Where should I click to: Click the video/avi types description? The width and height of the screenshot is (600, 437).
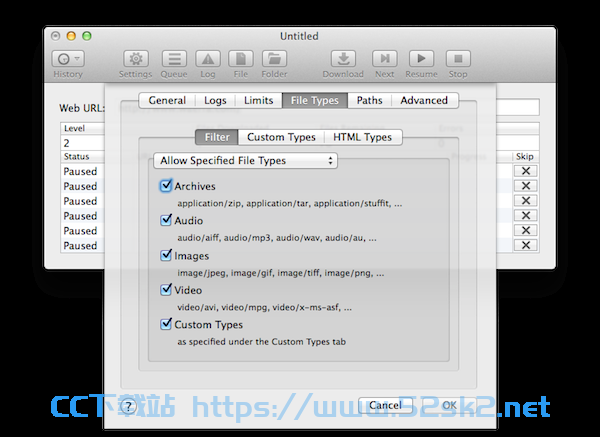click(x=264, y=307)
